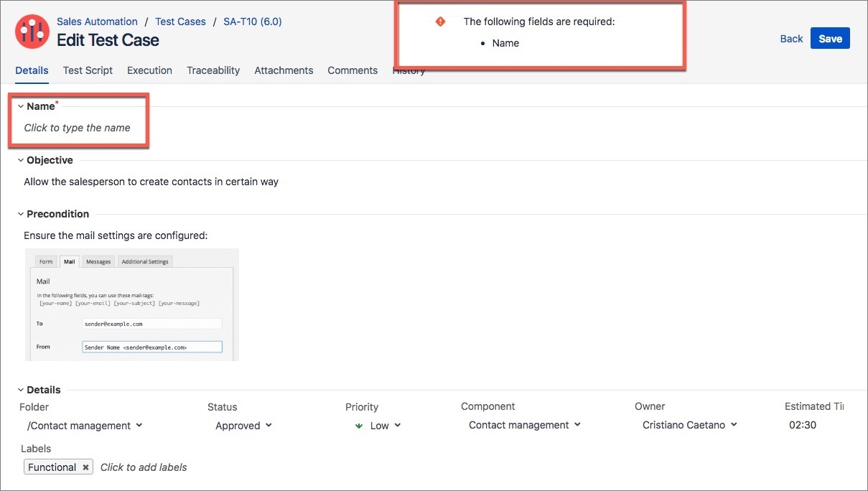
Task: Click the orange error warning icon
Action: tap(440, 22)
